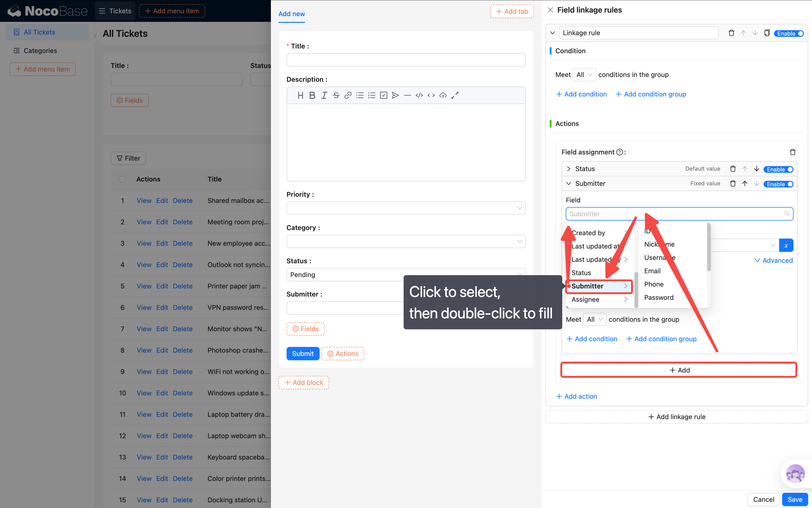
Task: Click the Save button
Action: (794, 499)
